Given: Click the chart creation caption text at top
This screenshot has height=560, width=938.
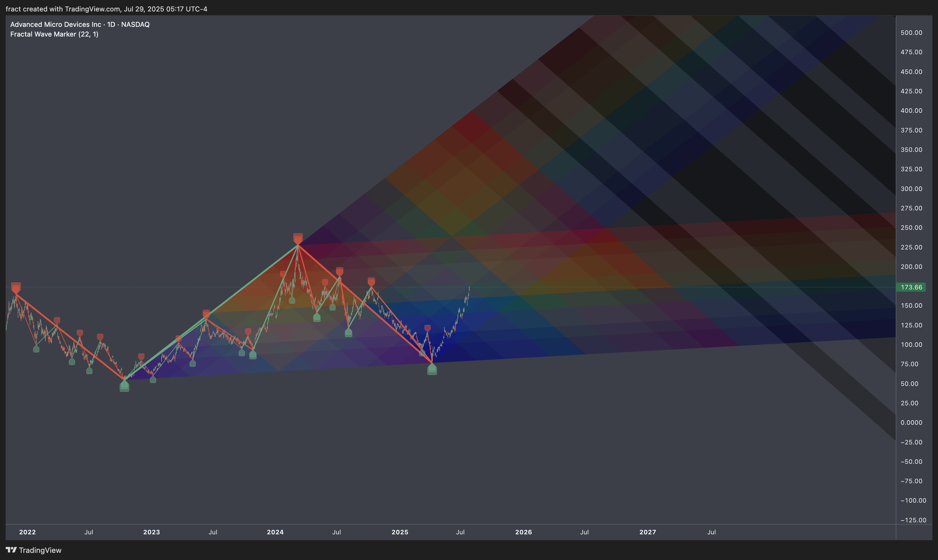Looking at the screenshot, I should point(106,9).
